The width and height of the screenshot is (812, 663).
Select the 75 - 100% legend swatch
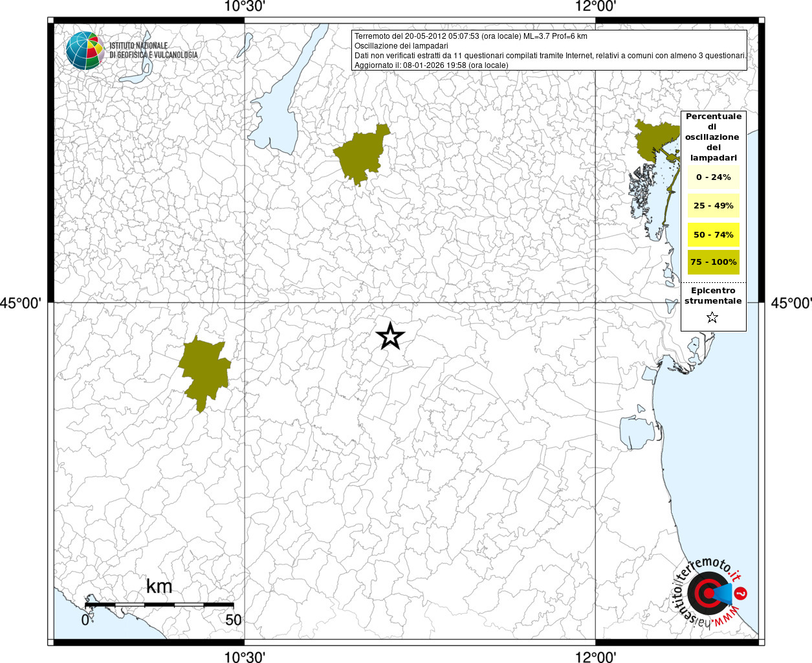(714, 262)
